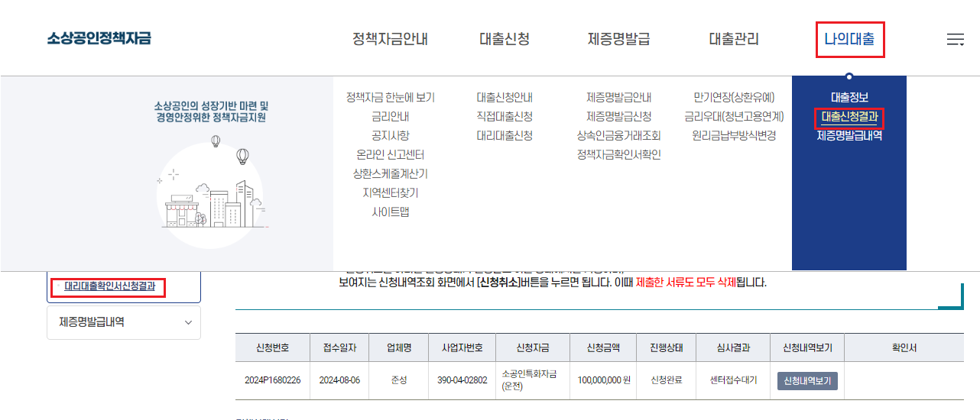This screenshot has width=980, height=420.
Task: Open 공지사항 submenu item
Action: pyautogui.click(x=391, y=136)
